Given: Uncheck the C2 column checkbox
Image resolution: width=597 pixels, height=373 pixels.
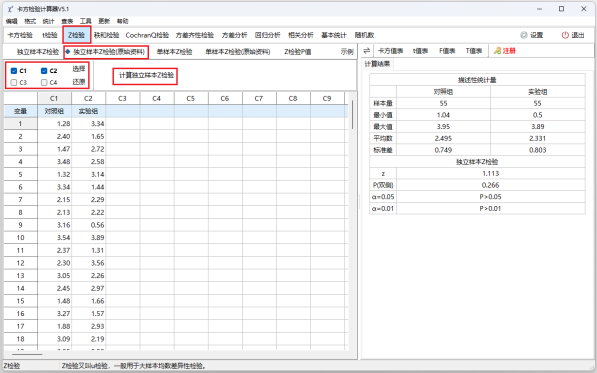Looking at the screenshot, I should coord(44,71).
